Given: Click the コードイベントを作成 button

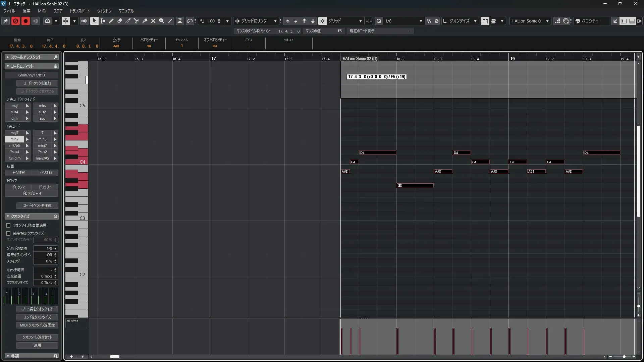Looking at the screenshot, I should coord(37,205).
